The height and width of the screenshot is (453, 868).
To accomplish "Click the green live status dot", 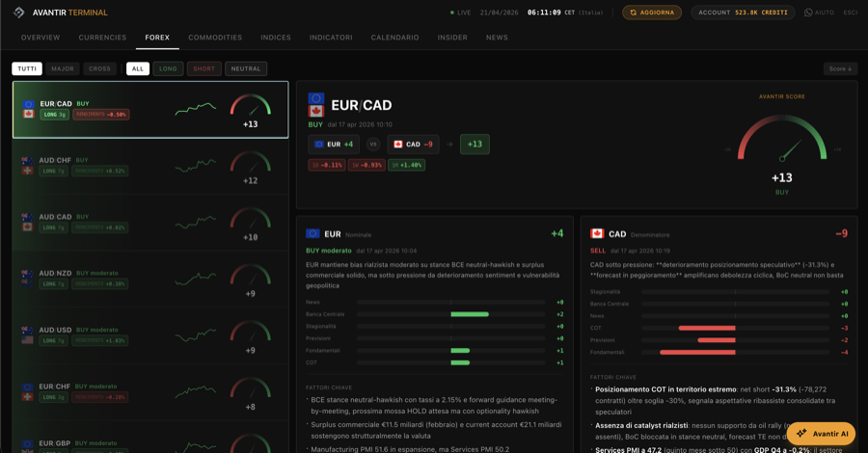I will point(452,13).
